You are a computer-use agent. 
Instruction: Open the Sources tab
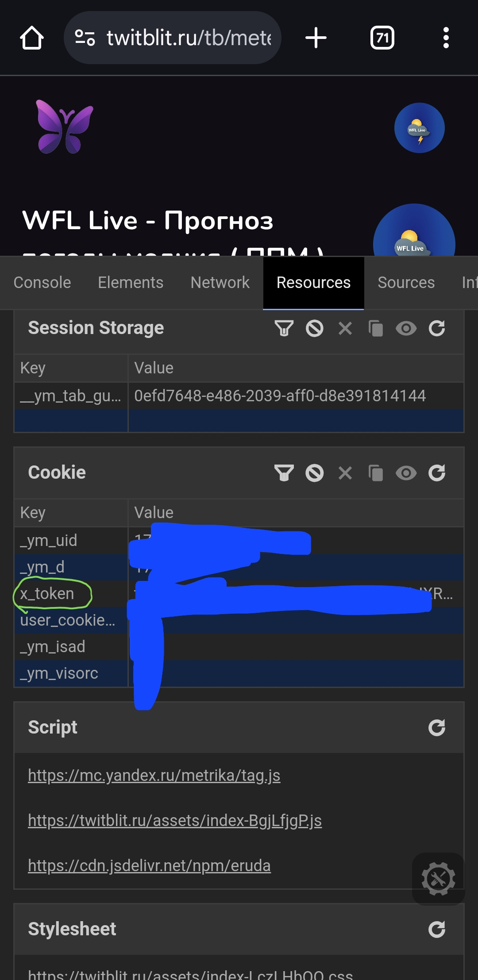pyautogui.click(x=406, y=283)
